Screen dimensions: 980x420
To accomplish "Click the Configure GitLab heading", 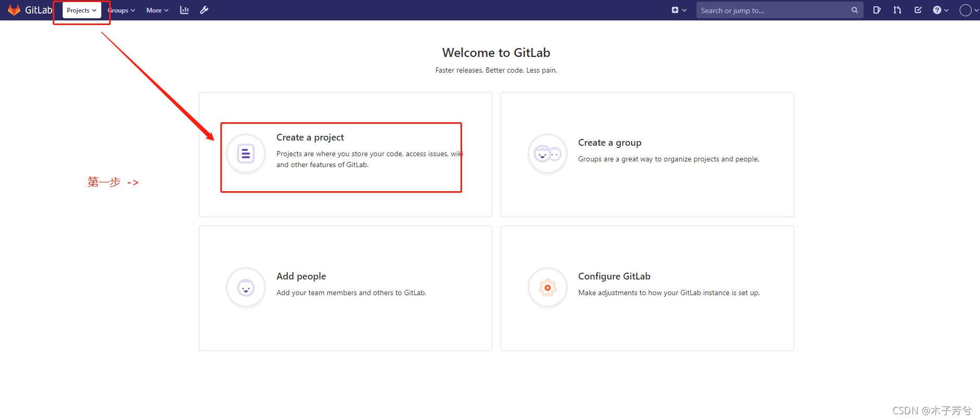I will tap(615, 276).
